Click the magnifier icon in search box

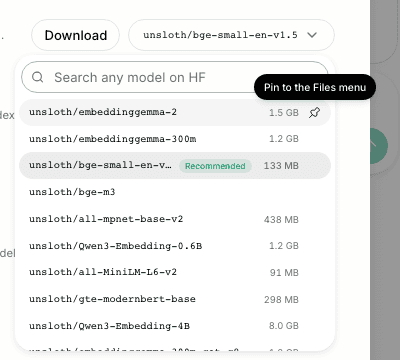coord(37,77)
